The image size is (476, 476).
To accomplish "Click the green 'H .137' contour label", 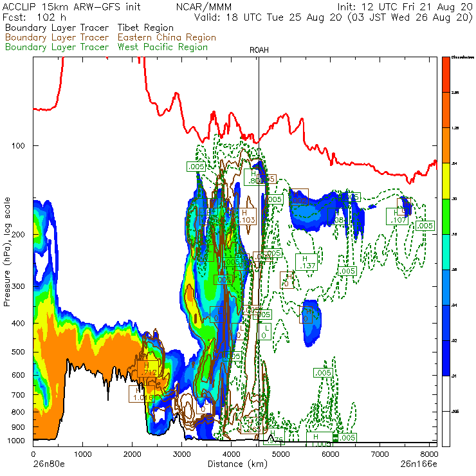I will click(306, 262).
